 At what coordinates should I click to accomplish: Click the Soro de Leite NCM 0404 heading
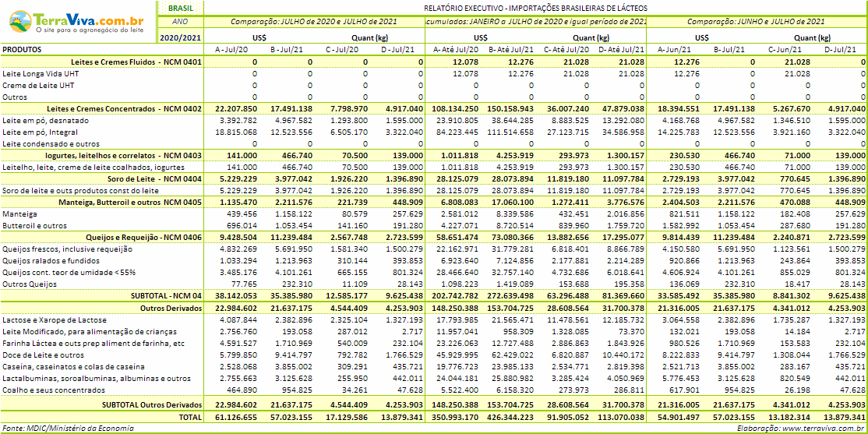point(154,178)
